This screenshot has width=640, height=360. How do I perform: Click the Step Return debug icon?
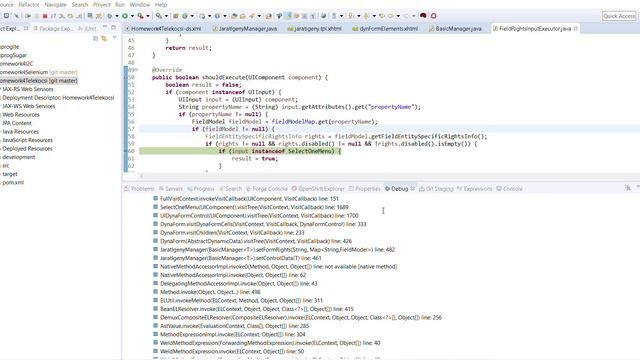(x=79, y=16)
